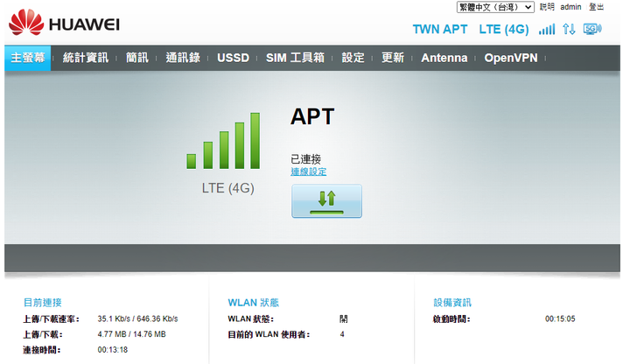
Task: Click the header LTE (4G) network text
Action: (504, 30)
